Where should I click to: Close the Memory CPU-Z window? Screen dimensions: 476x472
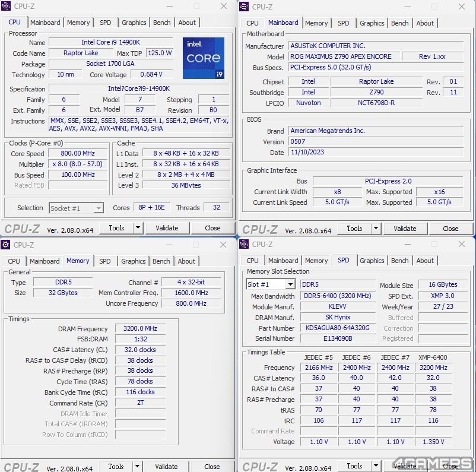coord(223,245)
